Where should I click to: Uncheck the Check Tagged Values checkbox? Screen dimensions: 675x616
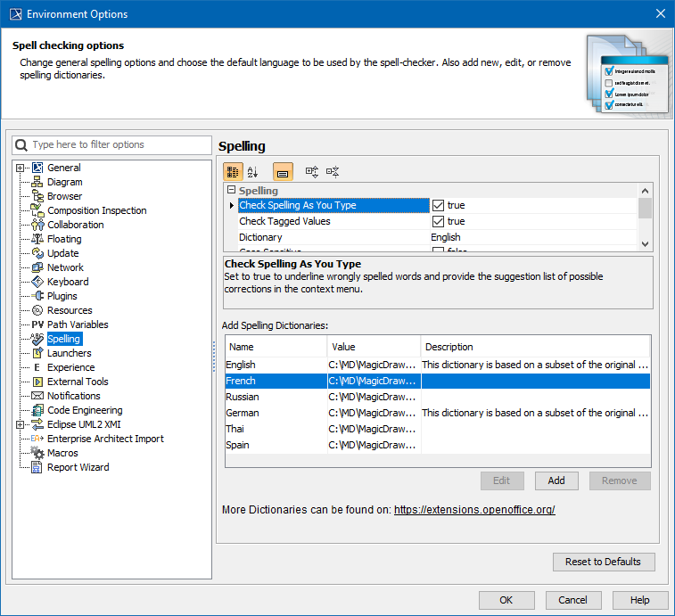pos(438,222)
